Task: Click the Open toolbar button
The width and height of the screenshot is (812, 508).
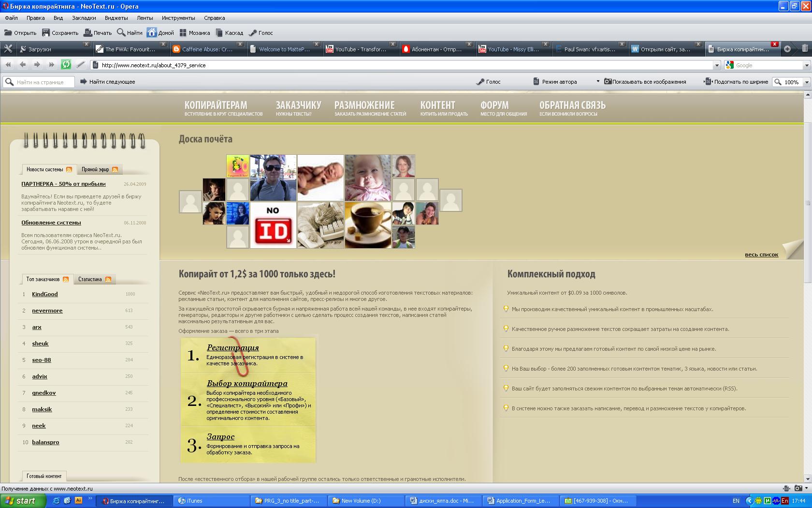Action: (x=20, y=33)
